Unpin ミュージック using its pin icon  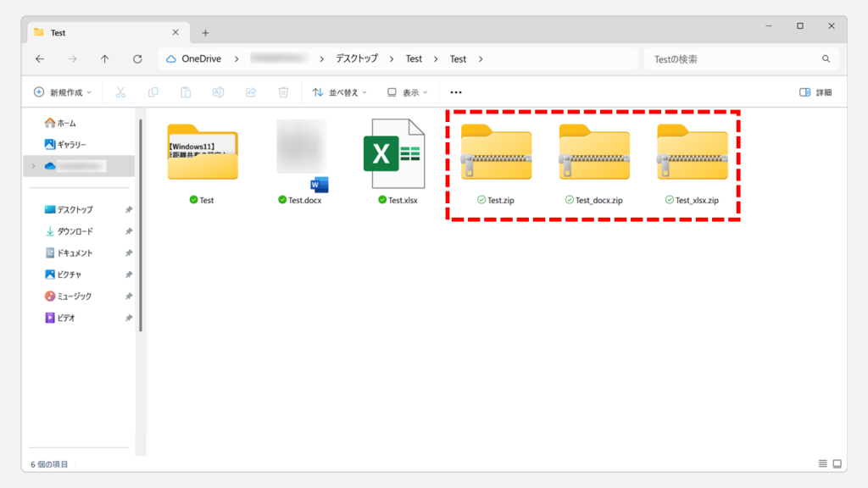(x=129, y=296)
